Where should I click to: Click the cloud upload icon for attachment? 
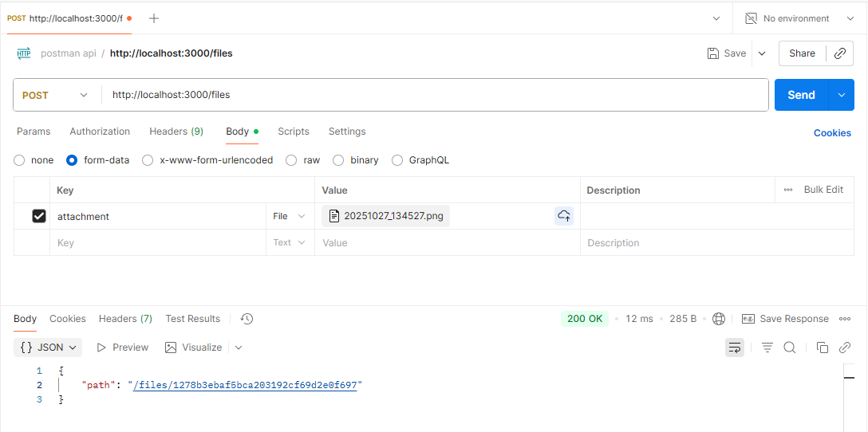(563, 216)
